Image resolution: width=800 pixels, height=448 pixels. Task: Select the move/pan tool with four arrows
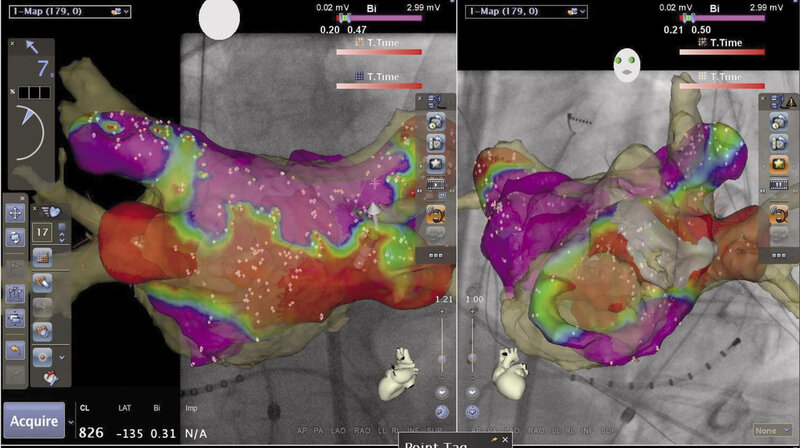pos(15,213)
